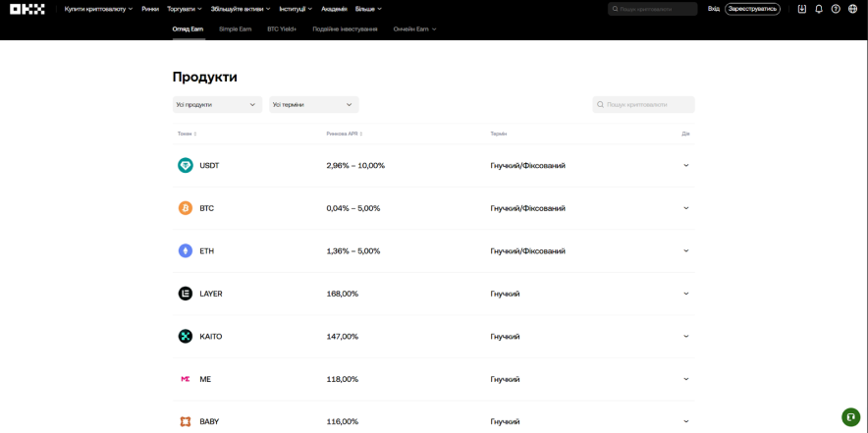Open the download app icon
This screenshot has width=868, height=433.
802,9
